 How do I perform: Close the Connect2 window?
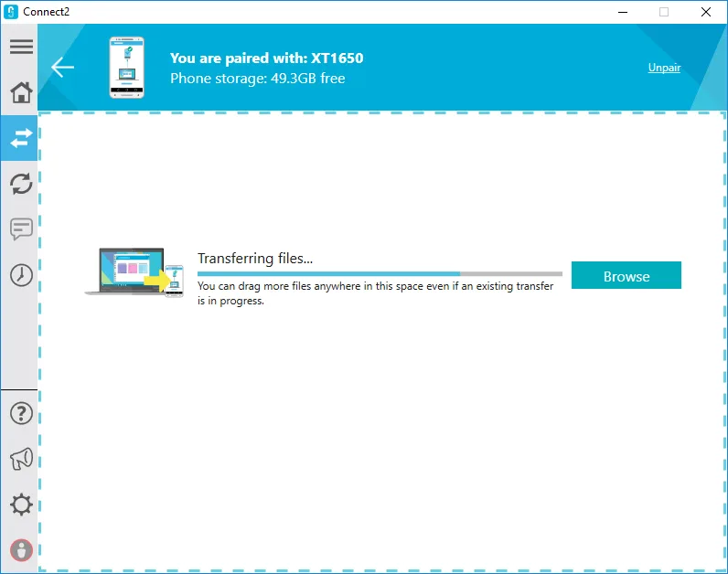point(706,12)
